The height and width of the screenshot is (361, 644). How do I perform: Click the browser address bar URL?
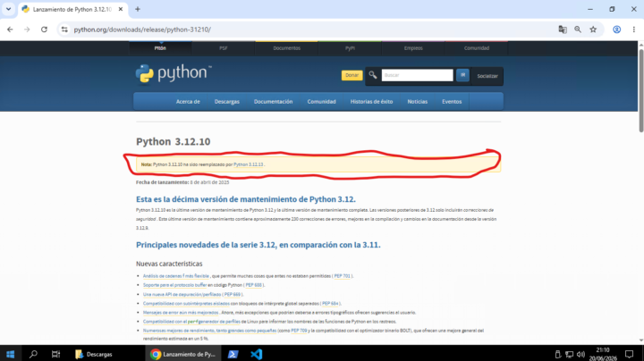coord(142,29)
